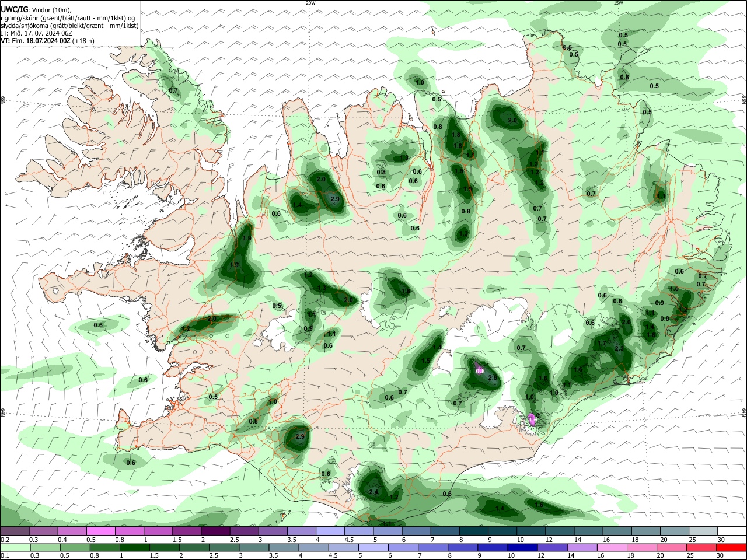Choose the magenta 1.5 snow scale swatch
The image size is (747, 560).
(x=187, y=531)
